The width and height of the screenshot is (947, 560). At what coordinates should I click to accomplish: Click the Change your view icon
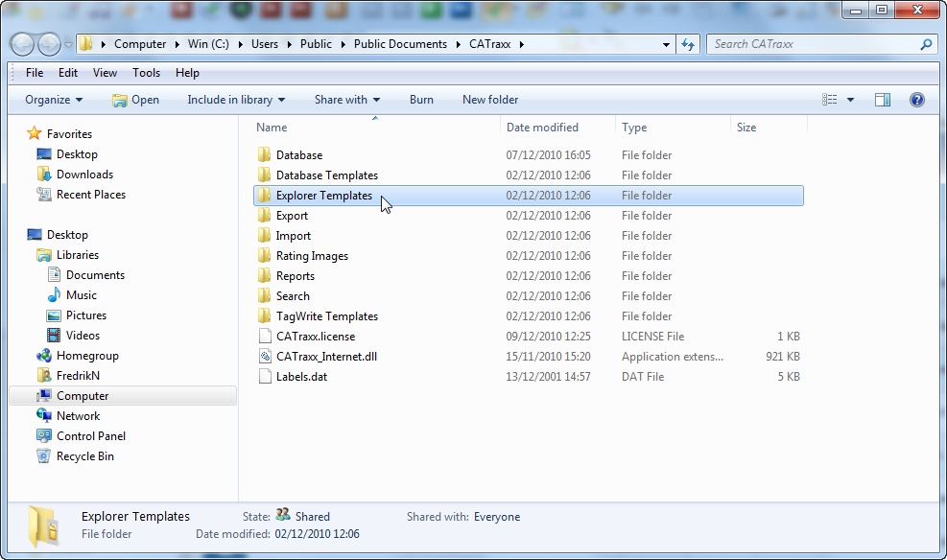point(830,100)
